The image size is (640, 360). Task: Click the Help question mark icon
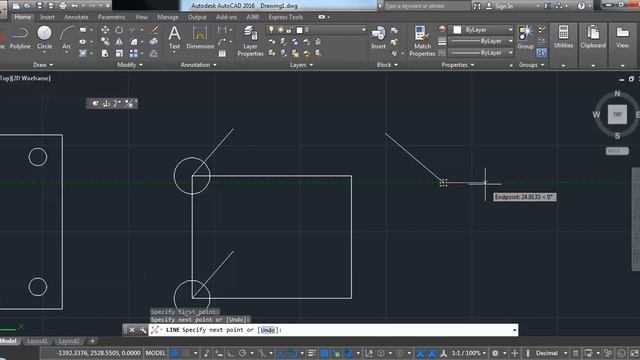click(581, 6)
